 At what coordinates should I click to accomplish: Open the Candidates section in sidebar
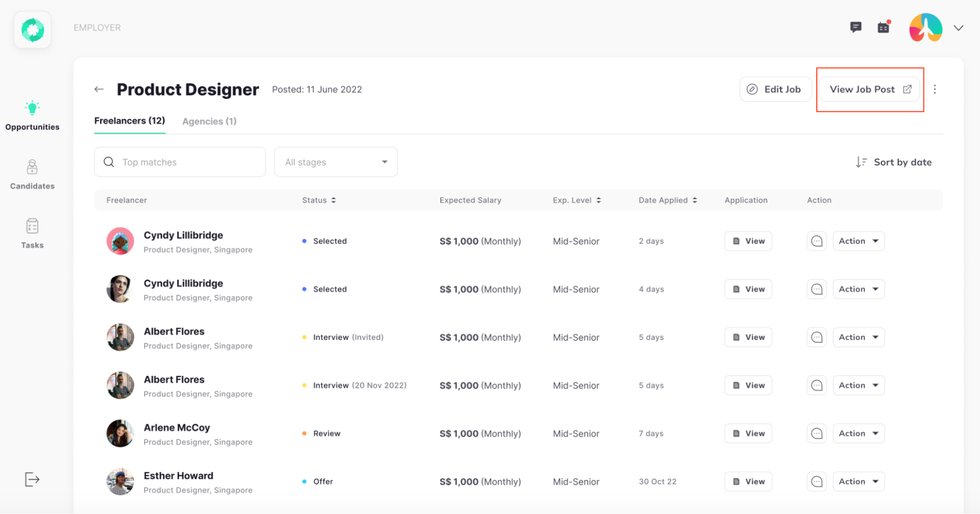click(32, 174)
